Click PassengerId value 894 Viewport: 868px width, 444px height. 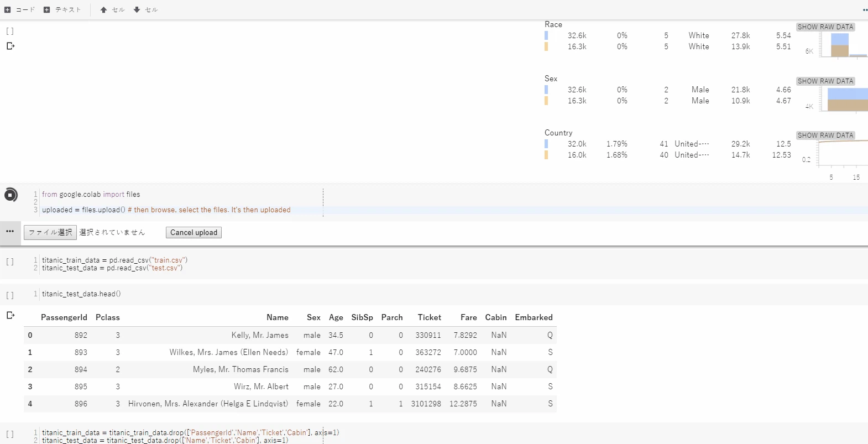(81, 369)
